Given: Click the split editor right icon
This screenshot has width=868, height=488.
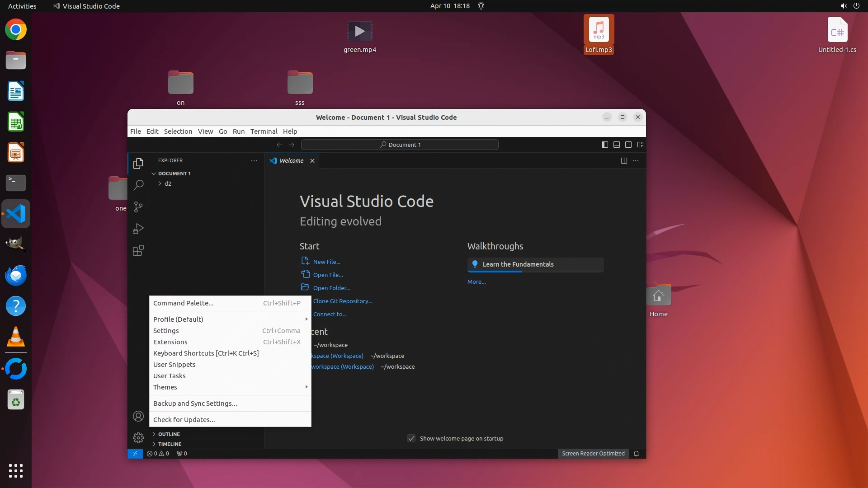Looking at the screenshot, I should (x=624, y=161).
